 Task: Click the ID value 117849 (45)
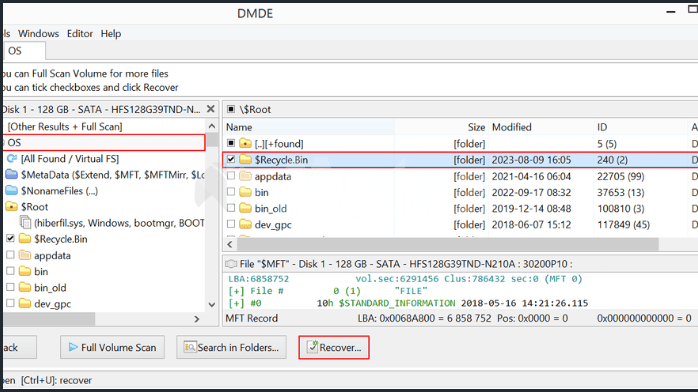(x=623, y=224)
